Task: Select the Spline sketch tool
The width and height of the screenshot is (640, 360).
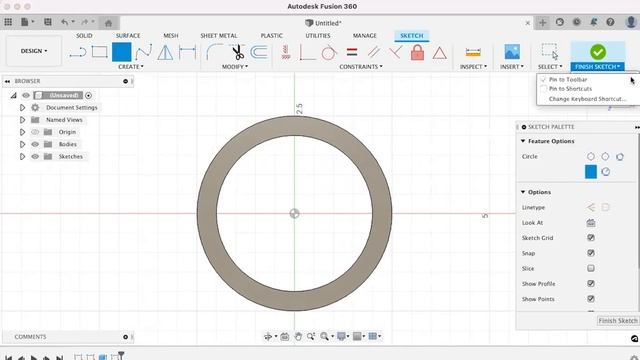Action: (x=144, y=52)
